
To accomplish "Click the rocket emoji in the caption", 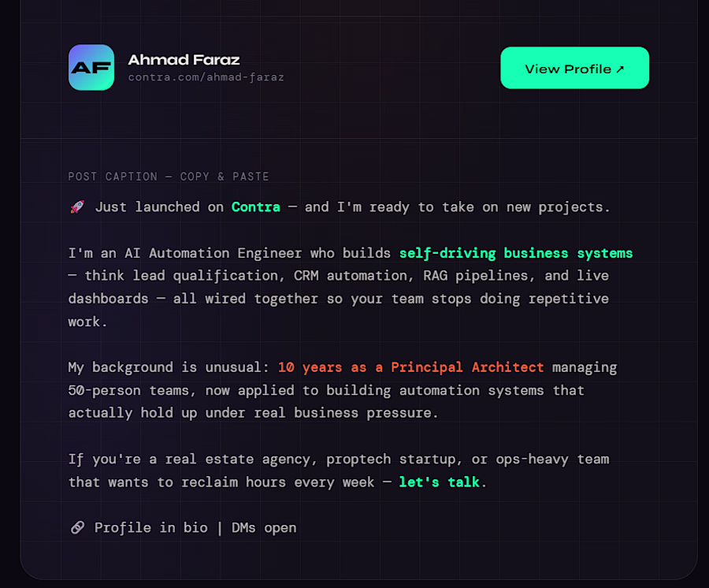I will pos(77,207).
